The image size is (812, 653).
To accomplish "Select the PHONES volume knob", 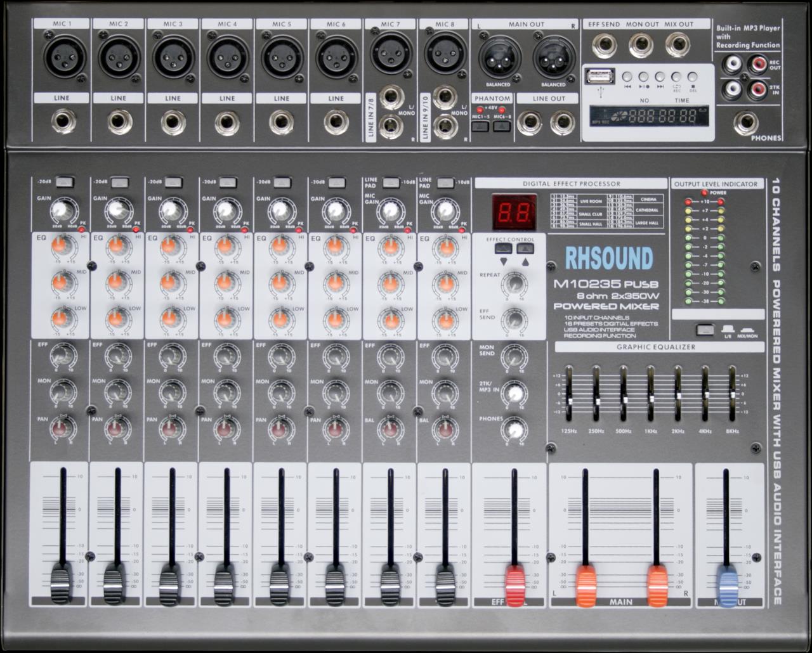I will point(514,430).
